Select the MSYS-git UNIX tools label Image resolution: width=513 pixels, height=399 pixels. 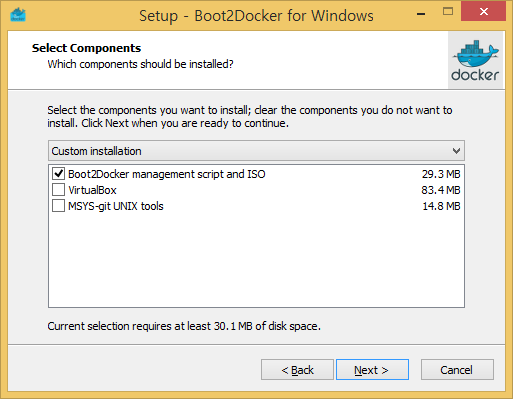116,206
